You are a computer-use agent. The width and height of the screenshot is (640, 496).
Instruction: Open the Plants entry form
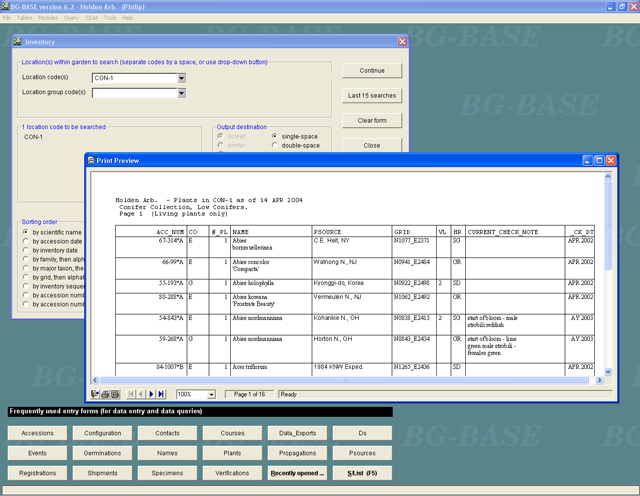point(232,453)
